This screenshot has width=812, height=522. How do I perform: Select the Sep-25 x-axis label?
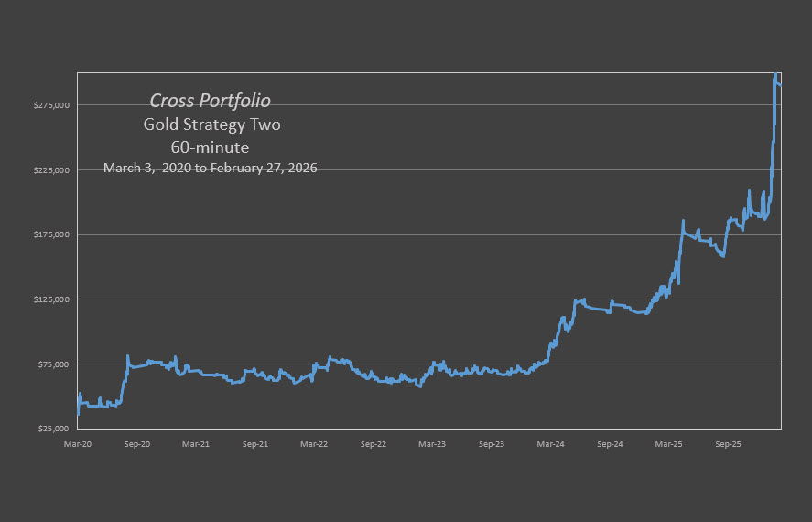(x=728, y=444)
